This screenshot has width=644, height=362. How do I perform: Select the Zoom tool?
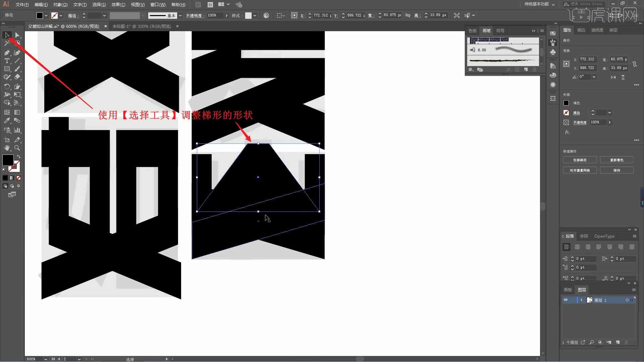pos(17,147)
